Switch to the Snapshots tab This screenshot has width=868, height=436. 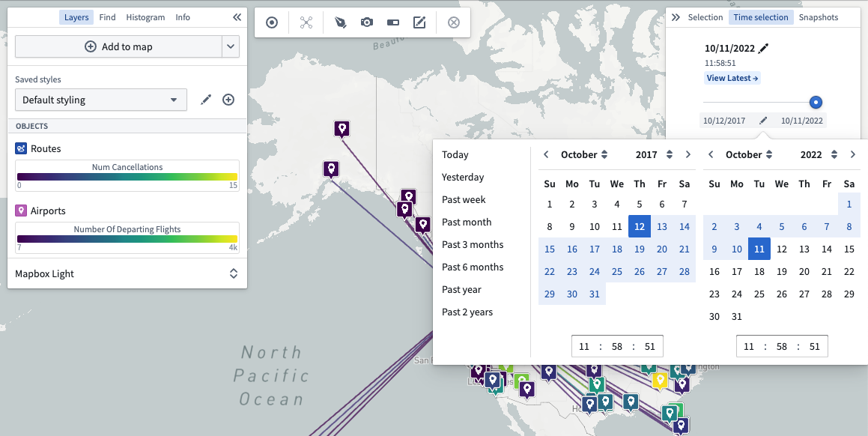tap(818, 17)
